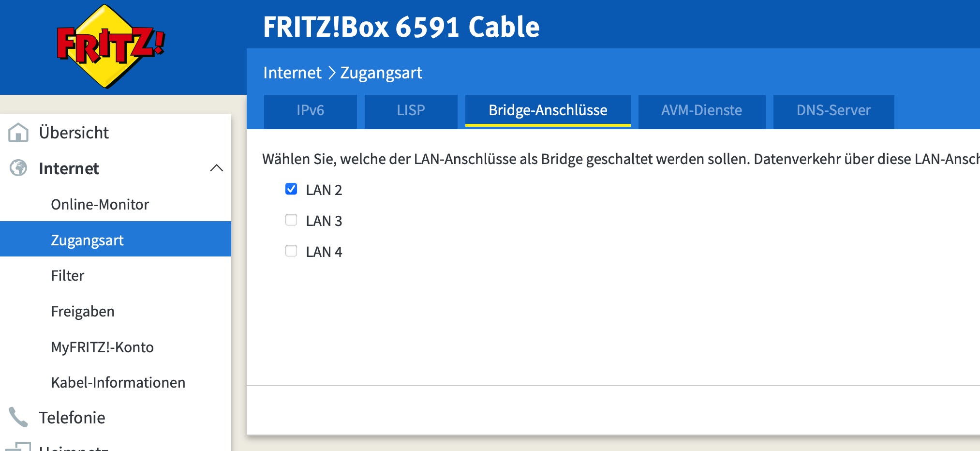This screenshot has width=980, height=451.
Task: Open MyFRITZ!-Konto page
Action: (102, 347)
